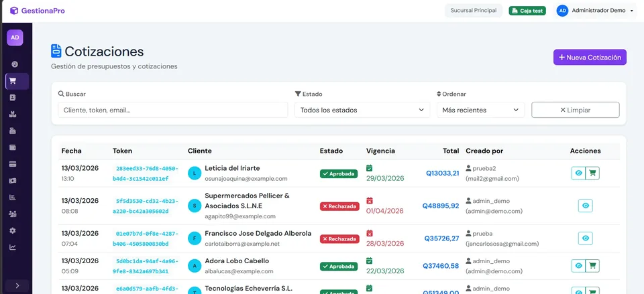Open the inventory boxes sidebar icon

tap(13, 115)
